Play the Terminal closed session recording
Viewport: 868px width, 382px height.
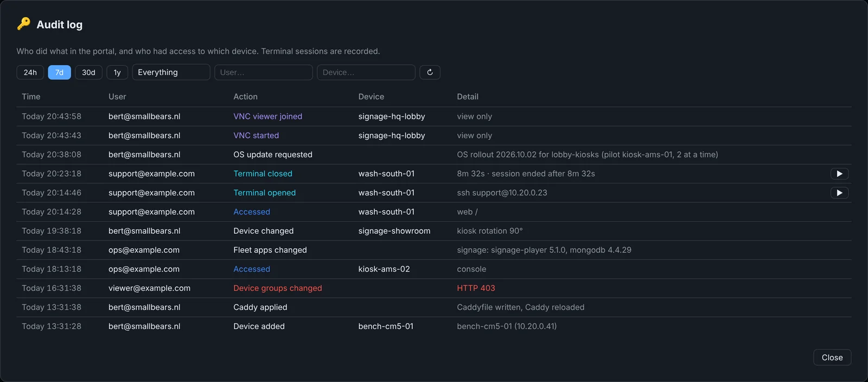click(839, 174)
